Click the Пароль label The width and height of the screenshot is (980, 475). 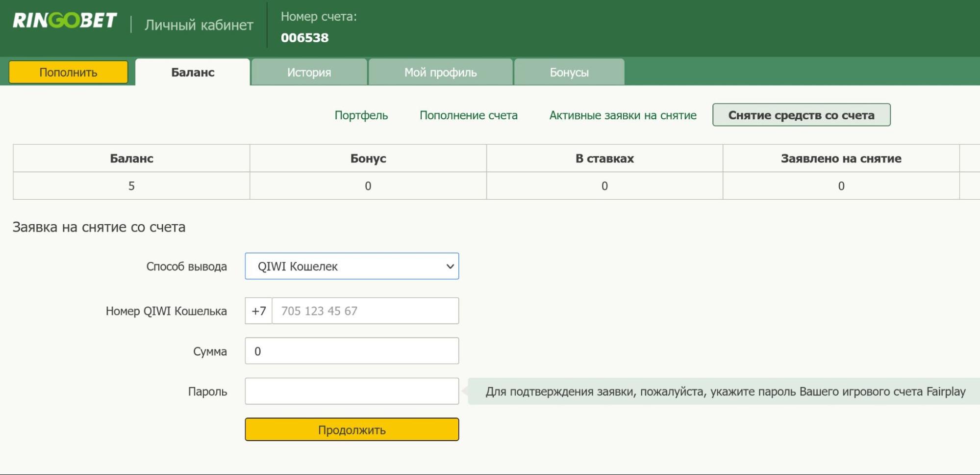click(207, 392)
